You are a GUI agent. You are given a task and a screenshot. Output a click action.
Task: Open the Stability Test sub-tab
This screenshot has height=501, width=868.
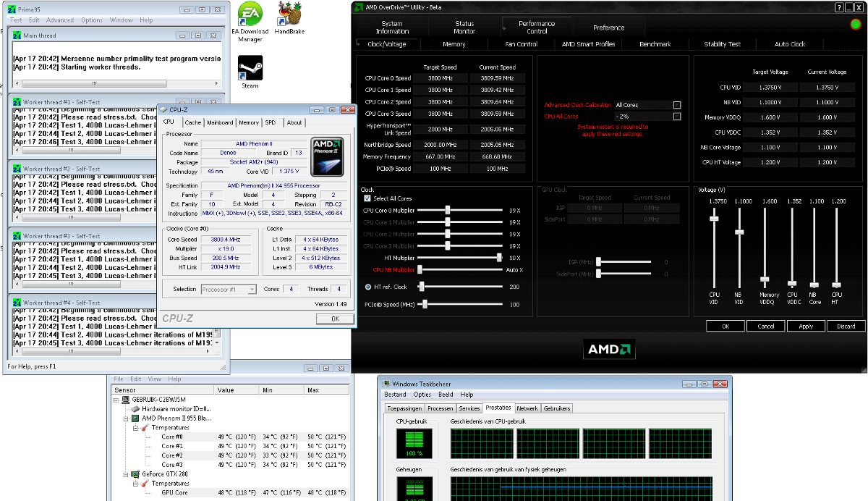tap(722, 44)
